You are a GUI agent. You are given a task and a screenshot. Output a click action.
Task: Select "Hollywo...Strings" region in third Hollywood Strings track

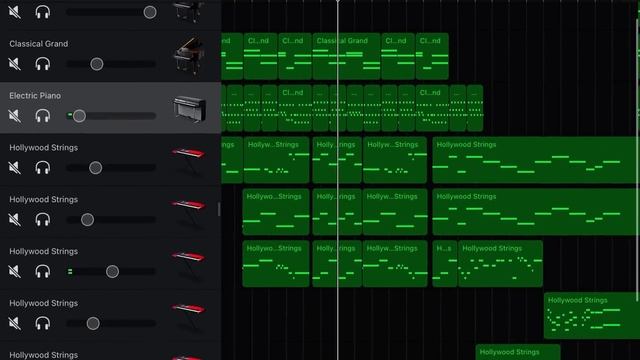[x=276, y=264]
